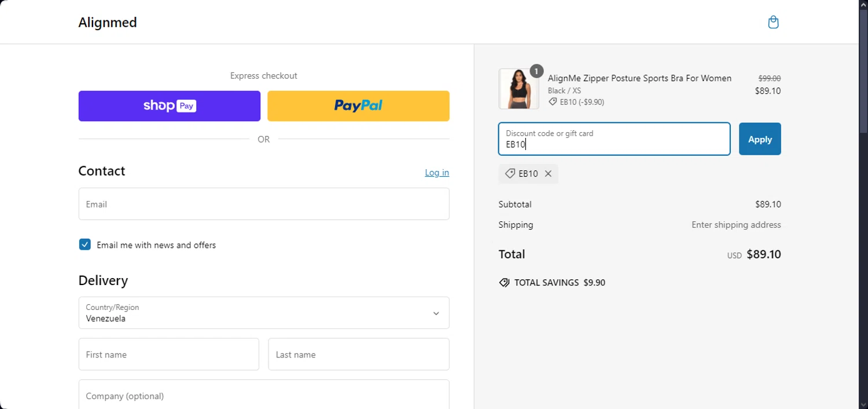Click the Express checkout label

tap(264, 76)
